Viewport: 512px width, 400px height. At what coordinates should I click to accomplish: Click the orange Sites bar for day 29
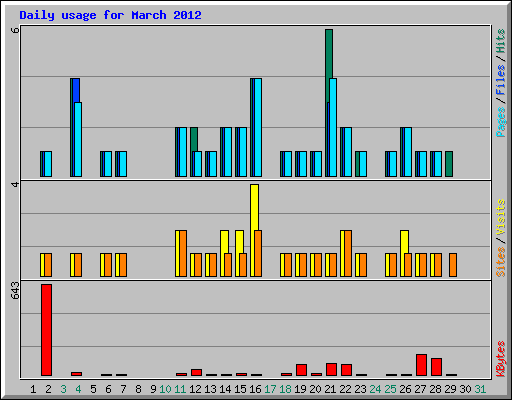453,265
